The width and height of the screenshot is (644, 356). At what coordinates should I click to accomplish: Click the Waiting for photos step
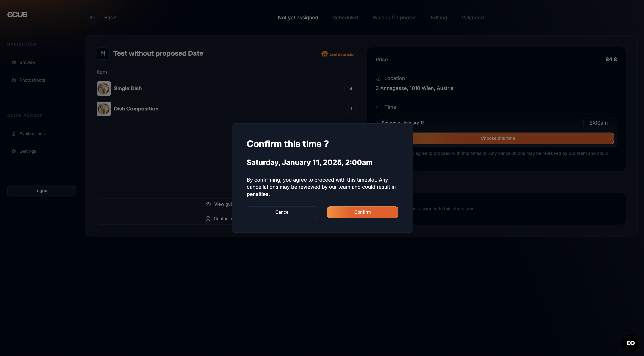[x=394, y=18]
